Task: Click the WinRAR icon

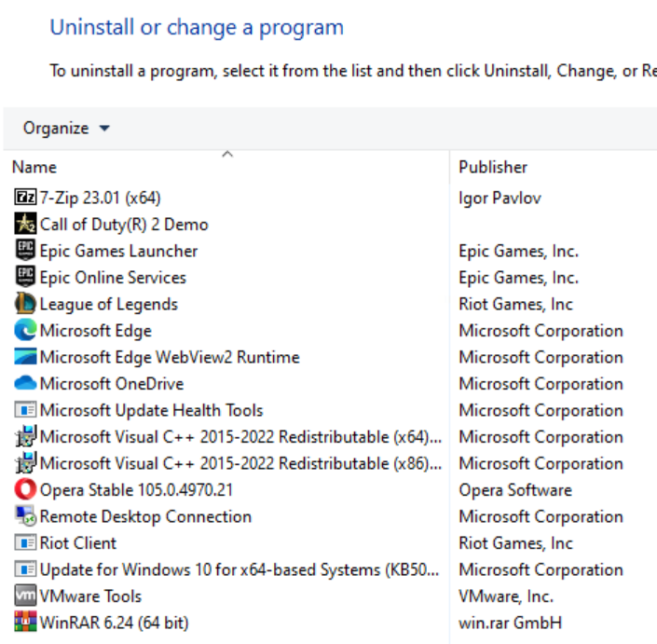Action: 25,623
